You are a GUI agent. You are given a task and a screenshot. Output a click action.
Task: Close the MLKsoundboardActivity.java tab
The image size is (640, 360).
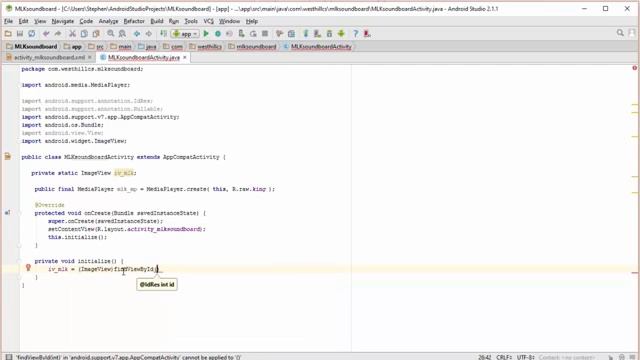(x=185, y=58)
